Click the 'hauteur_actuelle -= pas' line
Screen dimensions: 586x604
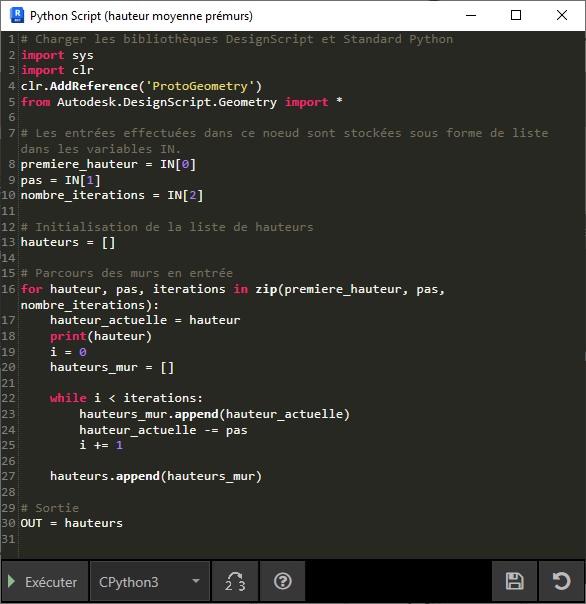tap(163, 430)
